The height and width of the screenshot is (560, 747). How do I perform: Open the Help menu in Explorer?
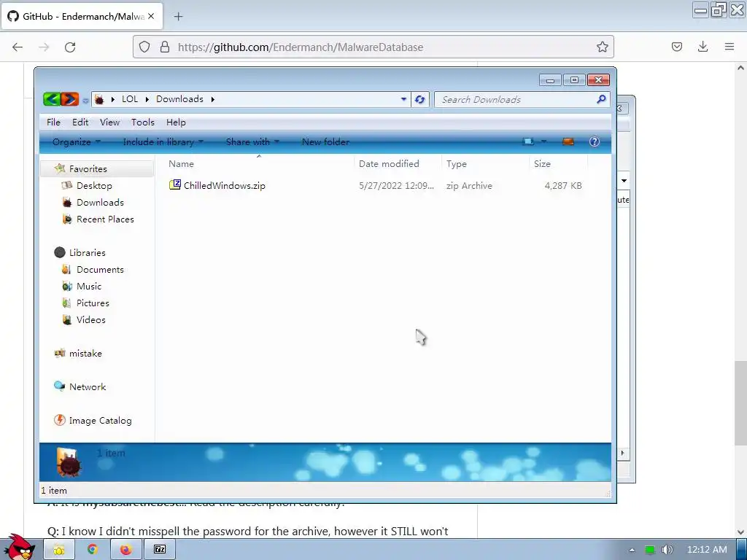point(176,122)
